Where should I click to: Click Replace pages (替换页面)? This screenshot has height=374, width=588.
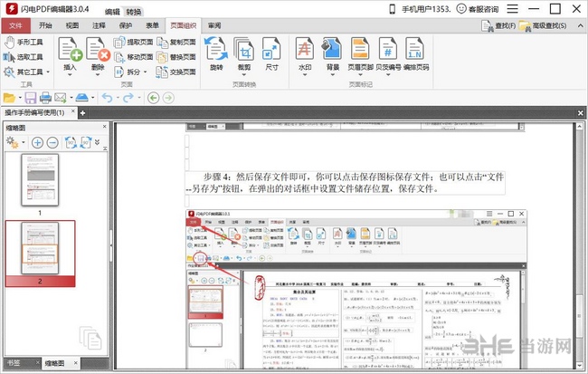pos(176,57)
